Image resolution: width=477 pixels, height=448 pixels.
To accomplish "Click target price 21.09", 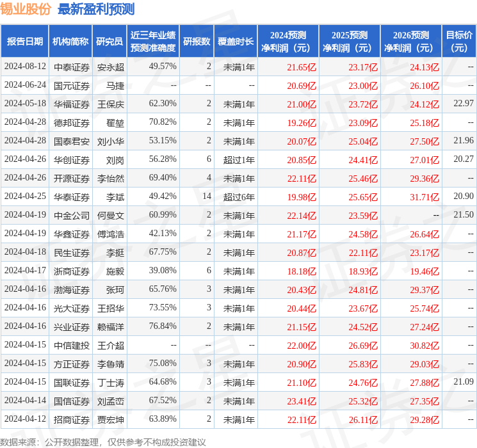I will click(x=464, y=381).
